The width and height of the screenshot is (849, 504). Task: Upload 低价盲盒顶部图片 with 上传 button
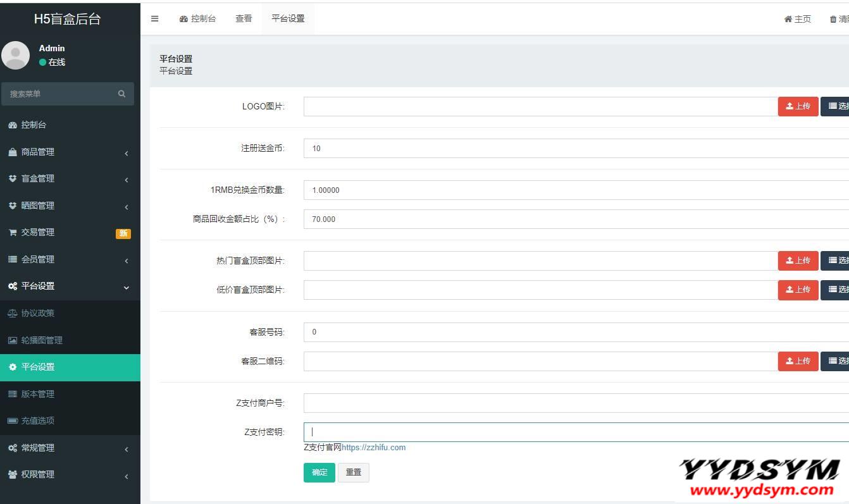798,290
